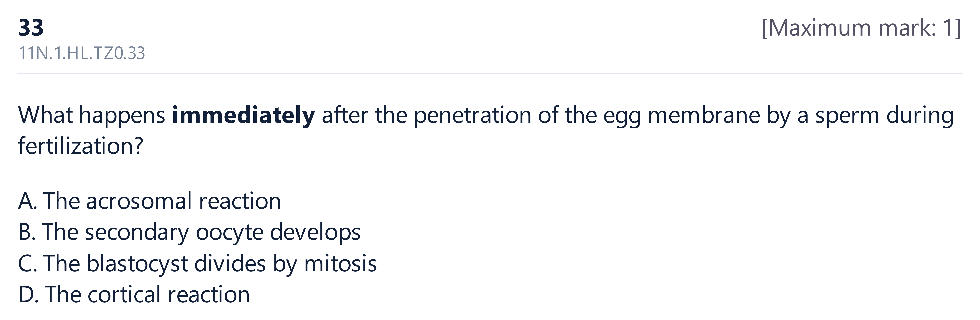980x320 pixels.
Task: Click the bold word immediately
Action: (243, 115)
